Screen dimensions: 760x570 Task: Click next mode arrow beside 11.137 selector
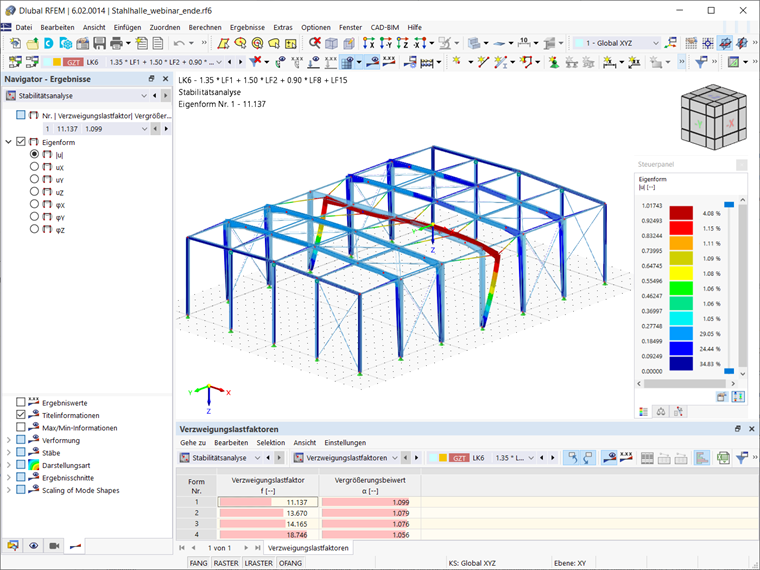point(166,129)
